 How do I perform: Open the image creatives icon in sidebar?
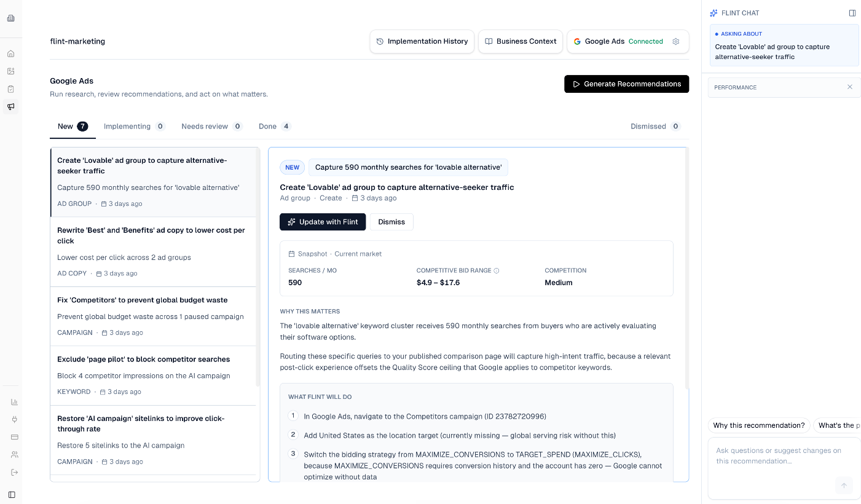[10, 71]
